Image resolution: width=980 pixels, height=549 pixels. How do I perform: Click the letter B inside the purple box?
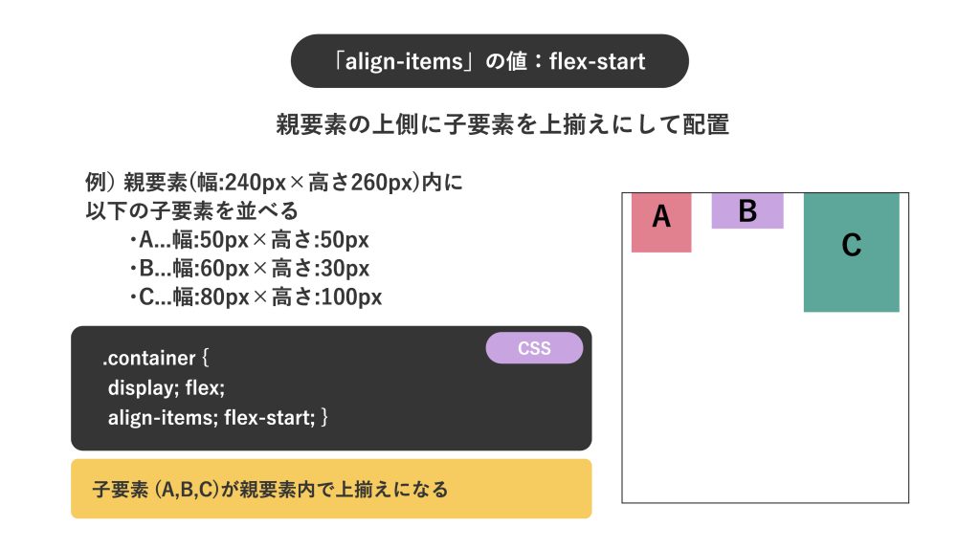(747, 210)
